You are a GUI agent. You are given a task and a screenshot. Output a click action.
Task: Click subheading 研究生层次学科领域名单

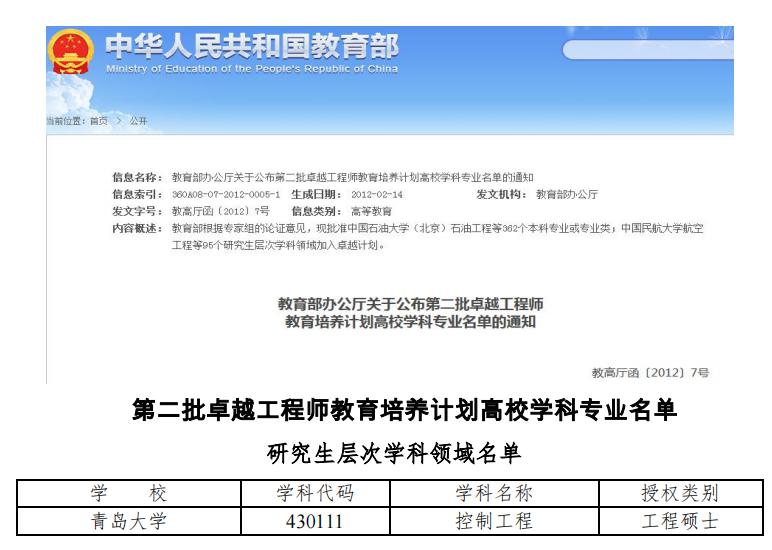point(393,453)
